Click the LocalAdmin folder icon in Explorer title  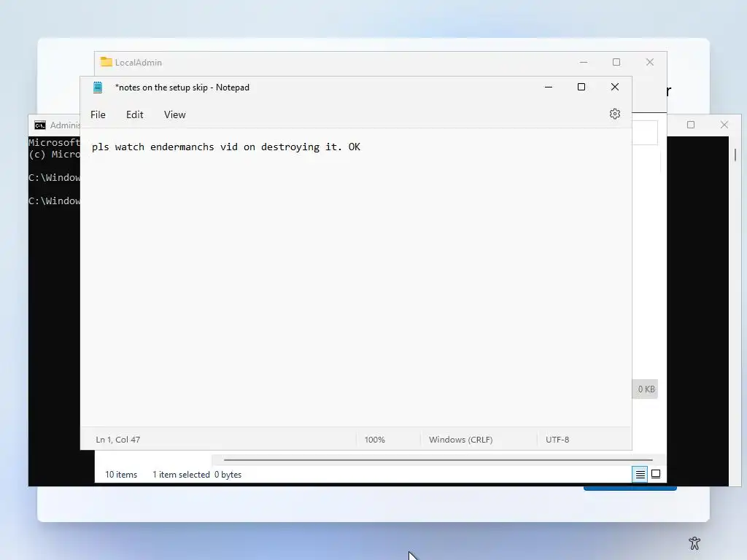pos(107,62)
